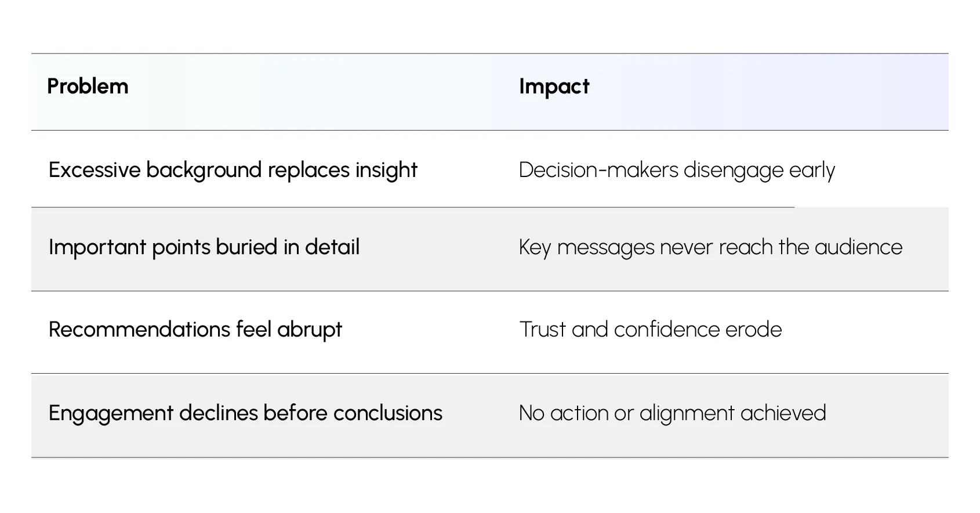
Task: Select the "Decision-makers disengage early" cell
Action: [676, 170]
